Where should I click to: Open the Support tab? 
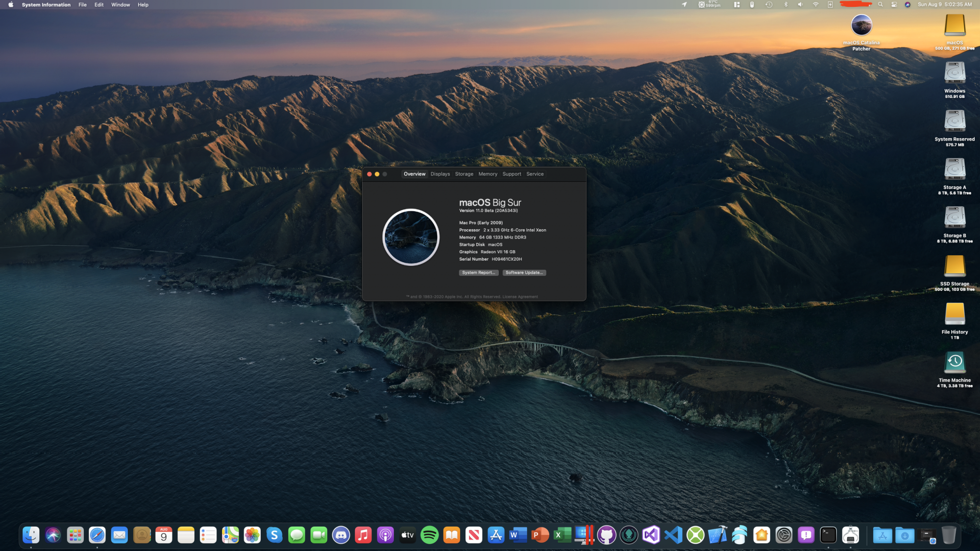tap(512, 174)
